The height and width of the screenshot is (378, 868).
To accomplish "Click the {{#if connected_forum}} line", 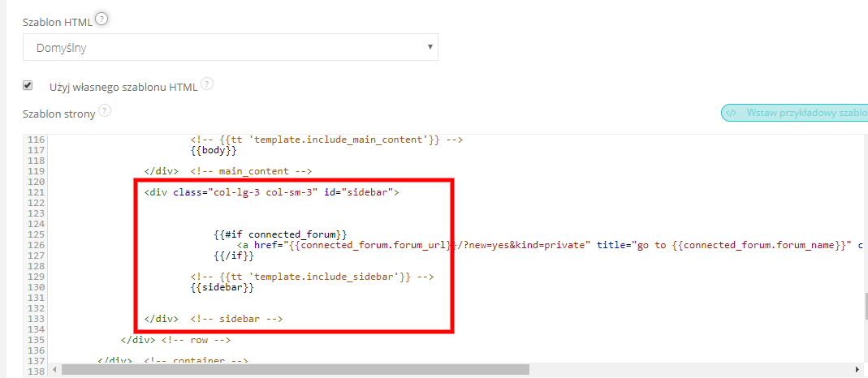I will 280,234.
